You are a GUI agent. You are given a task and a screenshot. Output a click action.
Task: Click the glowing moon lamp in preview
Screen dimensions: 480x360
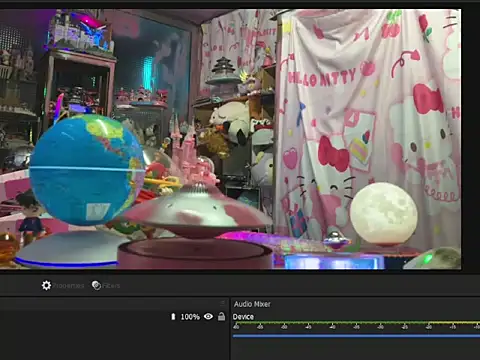tap(384, 213)
